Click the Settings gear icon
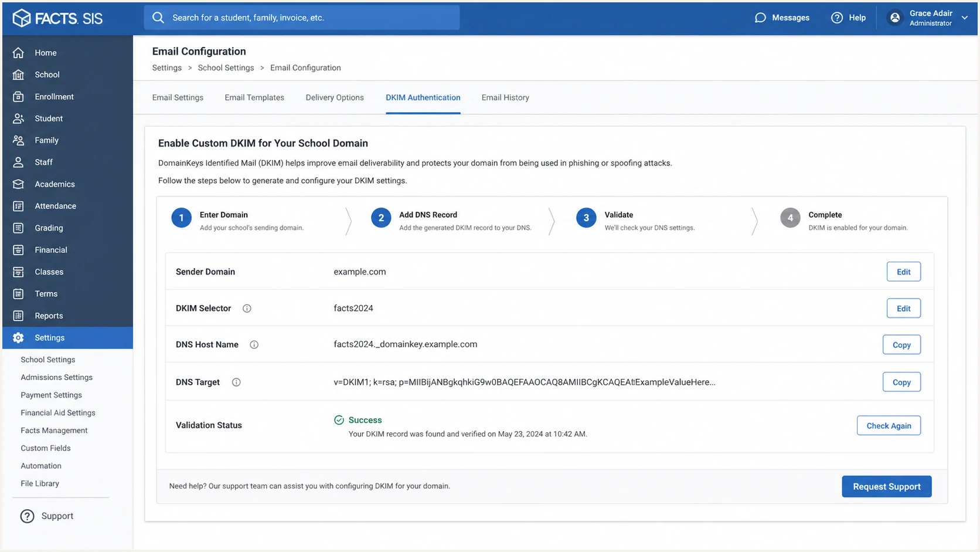 [x=19, y=338]
